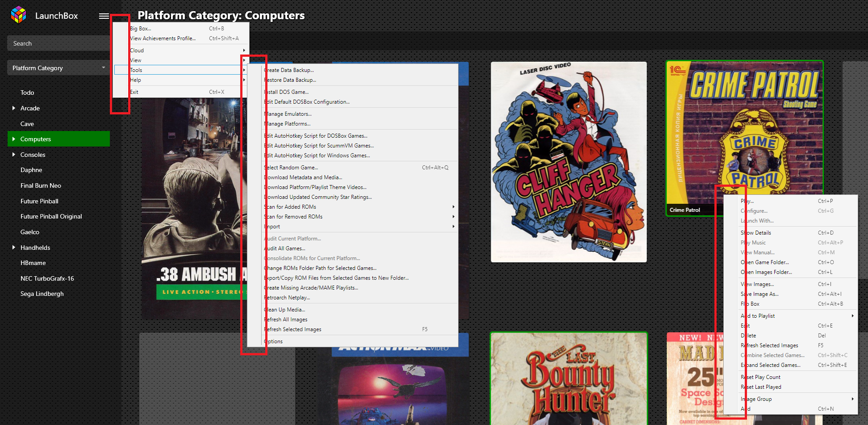Screen dimensions: 868x425
Task: Choose Exit from main menu
Action: (181, 92)
